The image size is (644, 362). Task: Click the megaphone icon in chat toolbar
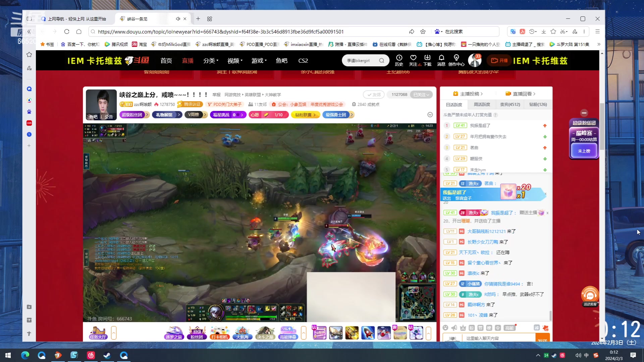pos(454,328)
